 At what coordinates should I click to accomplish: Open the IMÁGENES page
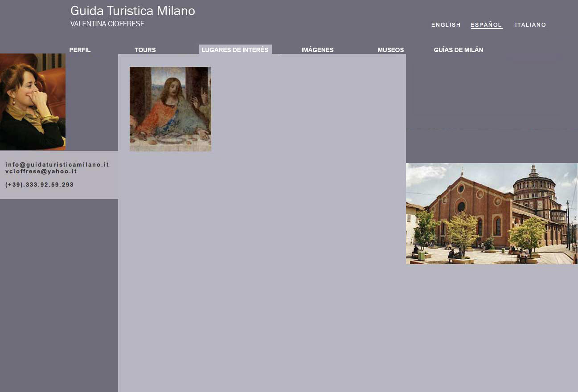pyautogui.click(x=317, y=50)
